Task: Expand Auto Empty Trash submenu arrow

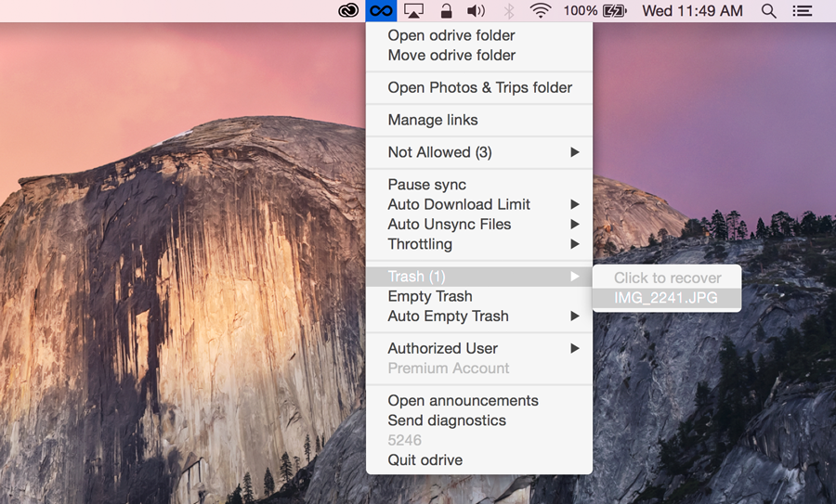Action: tap(575, 316)
